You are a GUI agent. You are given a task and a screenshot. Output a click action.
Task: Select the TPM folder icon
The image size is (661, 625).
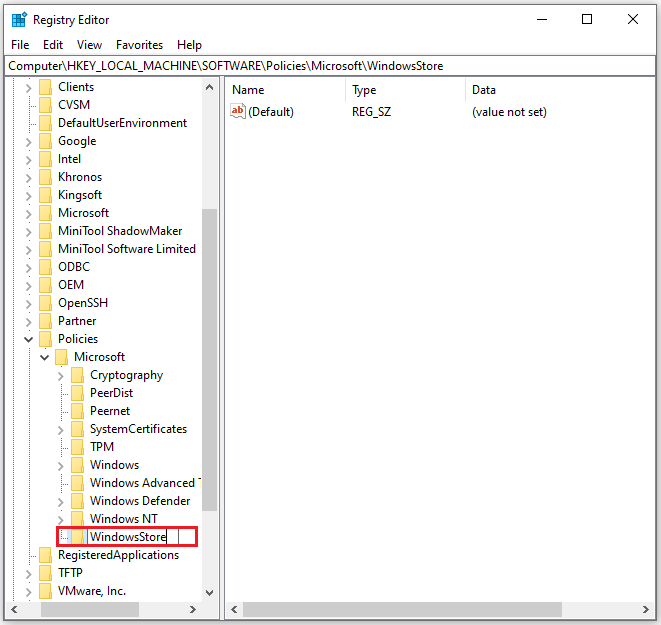(77, 447)
